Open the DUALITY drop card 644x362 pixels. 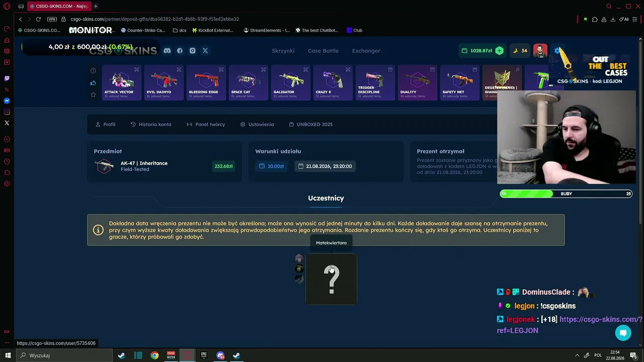coord(418,82)
